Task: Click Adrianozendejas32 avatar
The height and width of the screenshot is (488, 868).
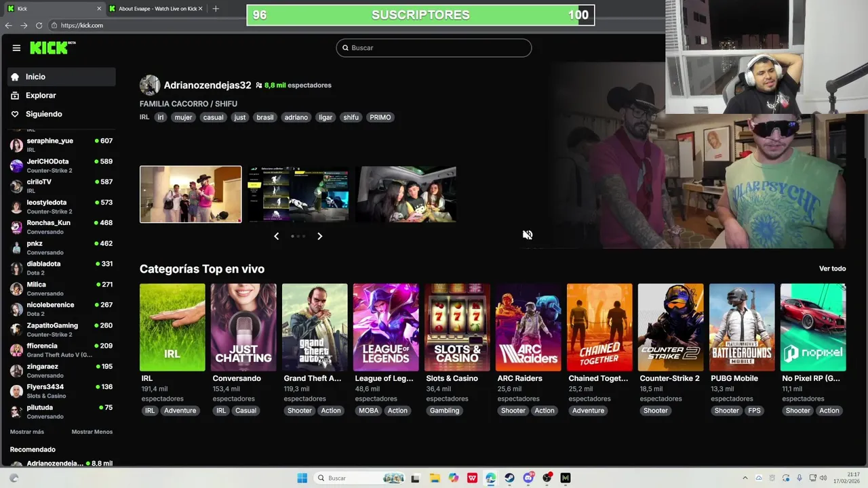Action: (x=150, y=85)
